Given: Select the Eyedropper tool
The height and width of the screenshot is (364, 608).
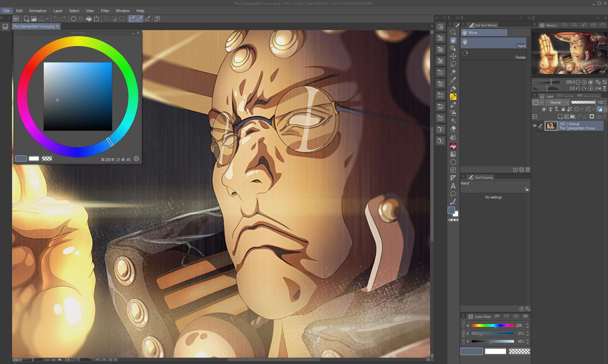Looking at the screenshot, I should pyautogui.click(x=453, y=80).
